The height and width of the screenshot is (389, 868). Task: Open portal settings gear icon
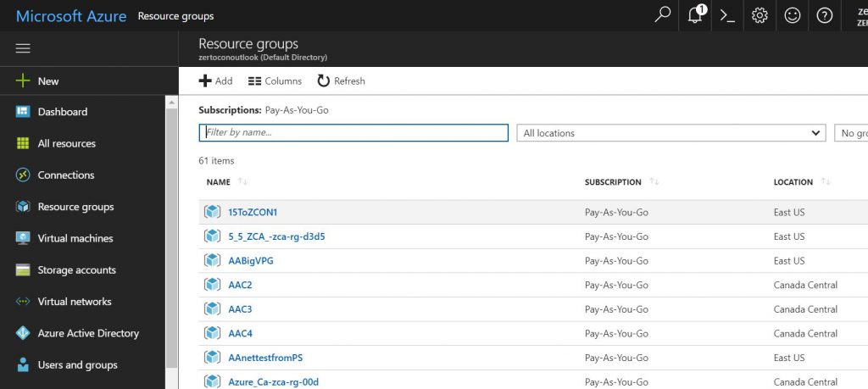759,15
